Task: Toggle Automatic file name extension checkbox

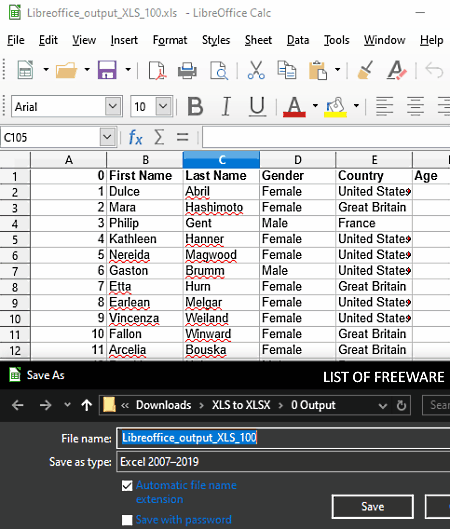Action: tap(127, 486)
